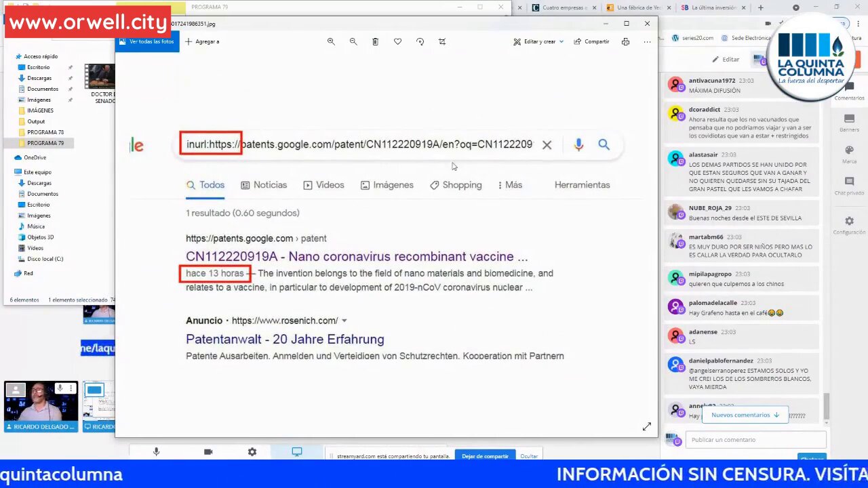Open Red network item in Explorer

point(28,273)
